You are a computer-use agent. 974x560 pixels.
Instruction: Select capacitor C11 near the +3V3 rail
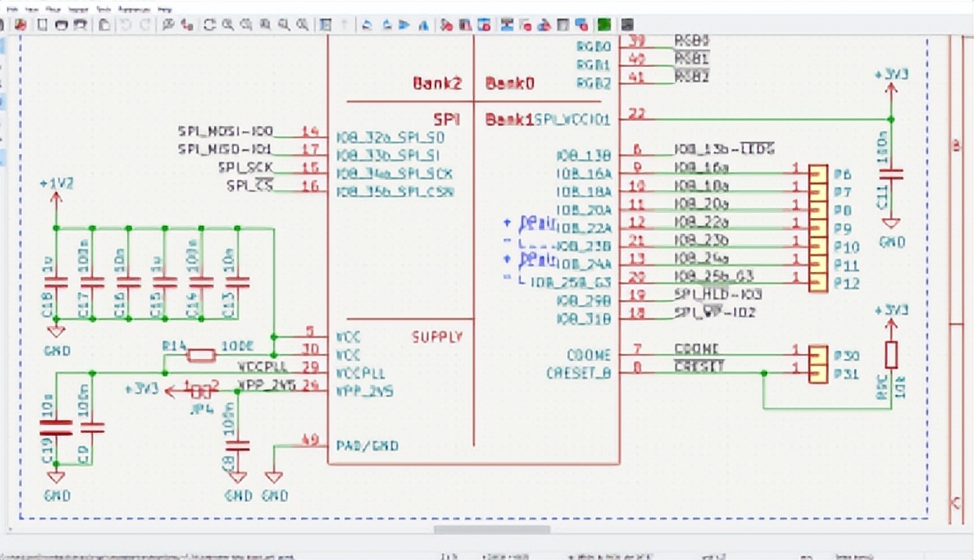tap(890, 174)
